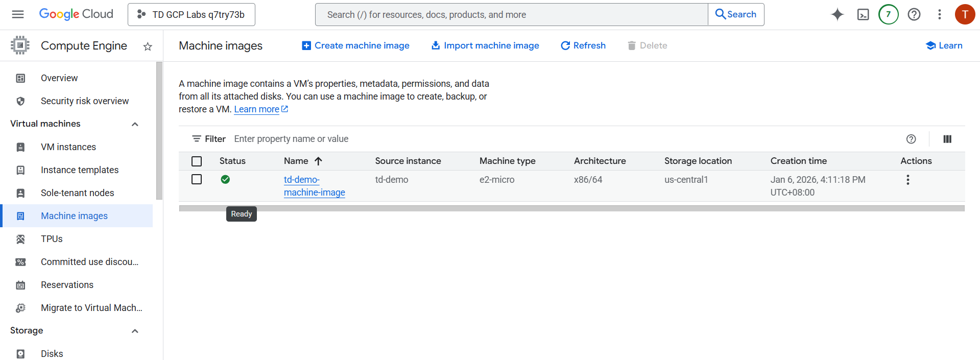Open actions menu for td-demo-machine-image
Image resolution: width=980 pixels, height=360 pixels.
point(907,180)
